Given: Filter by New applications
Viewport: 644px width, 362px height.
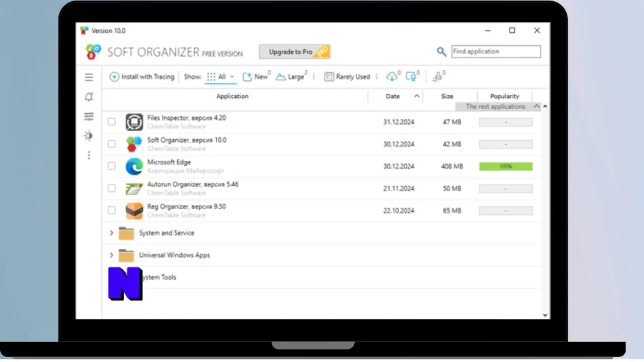Looking at the screenshot, I should [x=257, y=77].
